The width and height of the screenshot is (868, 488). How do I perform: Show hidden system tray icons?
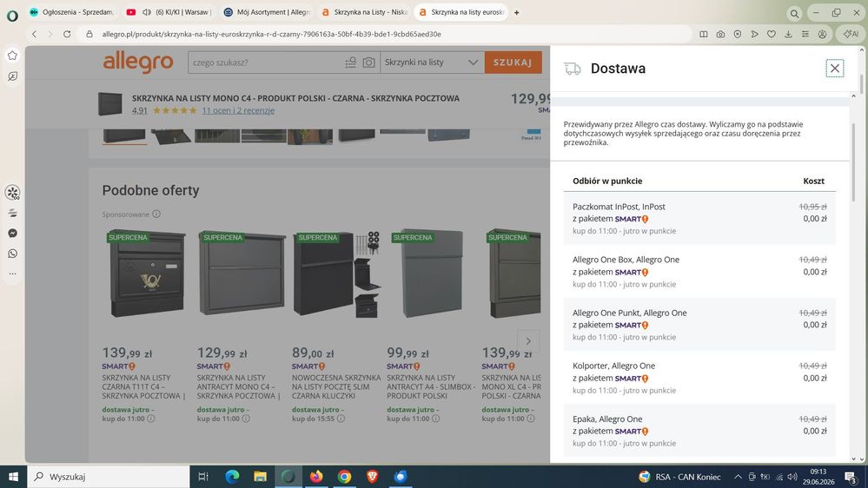[x=738, y=477]
